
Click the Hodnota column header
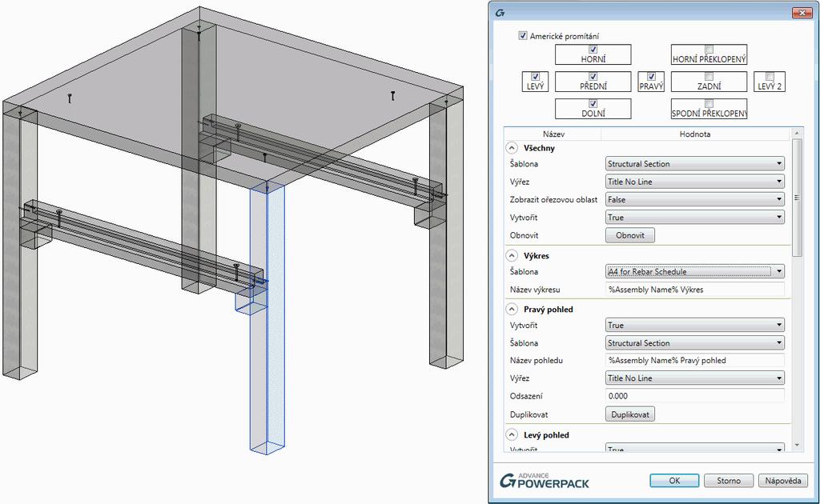pos(695,134)
